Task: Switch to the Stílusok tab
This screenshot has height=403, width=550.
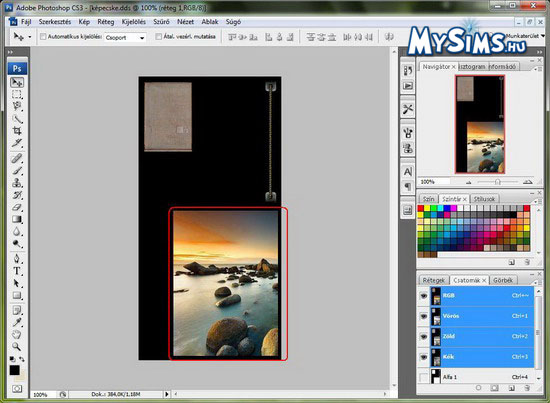Action: [484, 199]
